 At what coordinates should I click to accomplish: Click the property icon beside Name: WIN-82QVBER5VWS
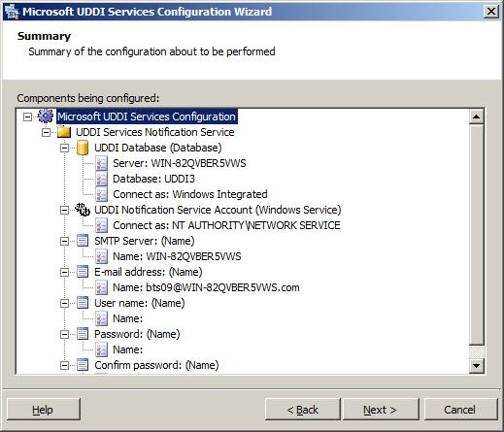[x=101, y=256]
